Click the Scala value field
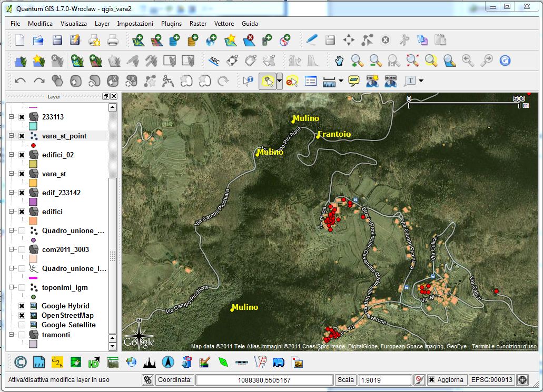This screenshot has width=543, height=392. coord(384,380)
